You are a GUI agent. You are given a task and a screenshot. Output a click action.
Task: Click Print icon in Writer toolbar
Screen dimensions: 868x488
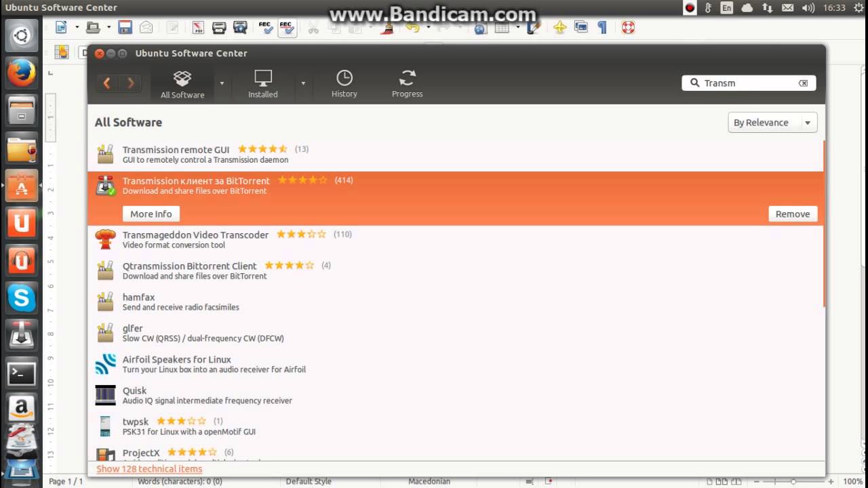pos(219,28)
